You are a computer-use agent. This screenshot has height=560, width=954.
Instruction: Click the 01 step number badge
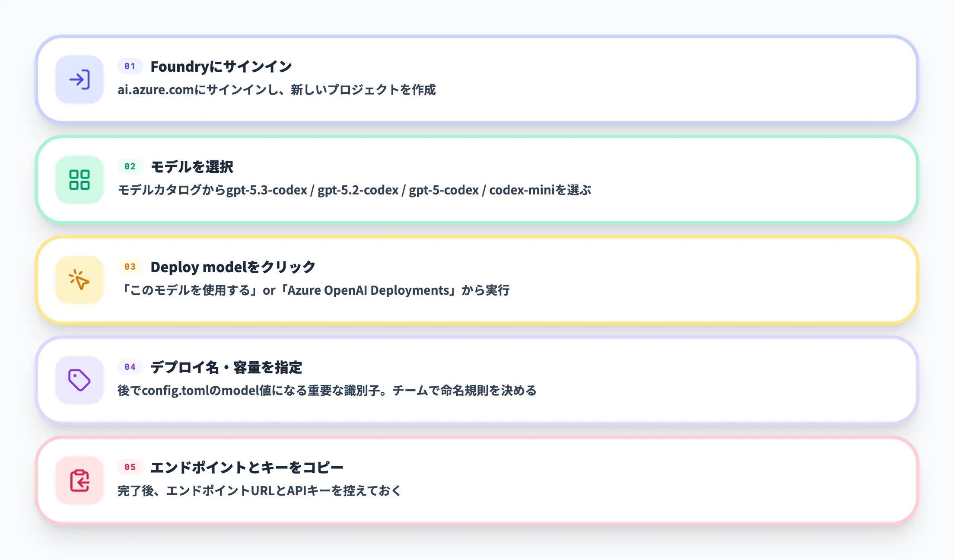(130, 66)
